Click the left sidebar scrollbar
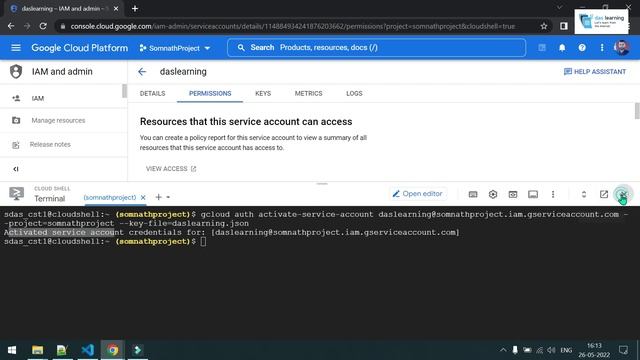640x360 pixels. [x=124, y=91]
